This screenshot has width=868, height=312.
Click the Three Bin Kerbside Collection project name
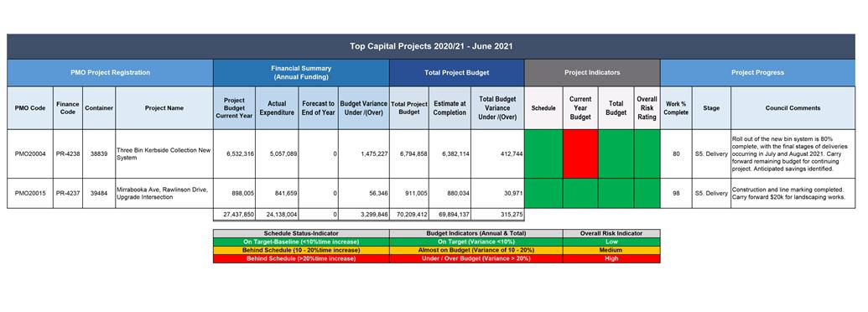pyautogui.click(x=164, y=153)
